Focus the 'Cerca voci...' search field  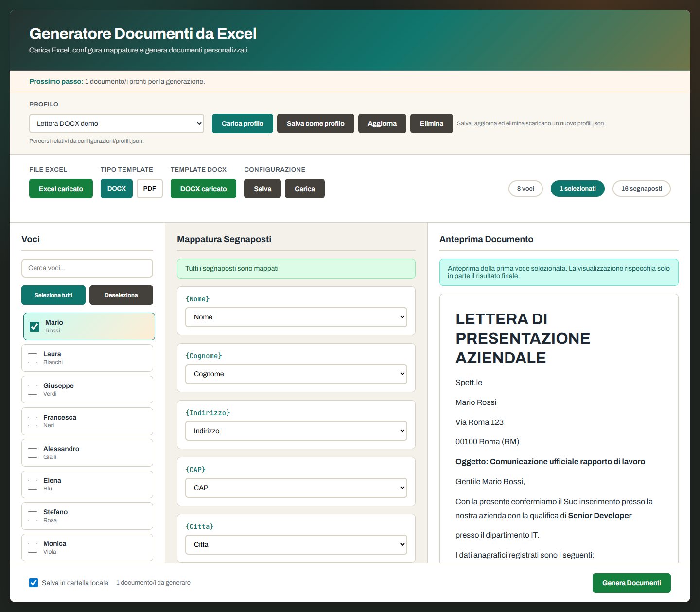[x=87, y=268]
